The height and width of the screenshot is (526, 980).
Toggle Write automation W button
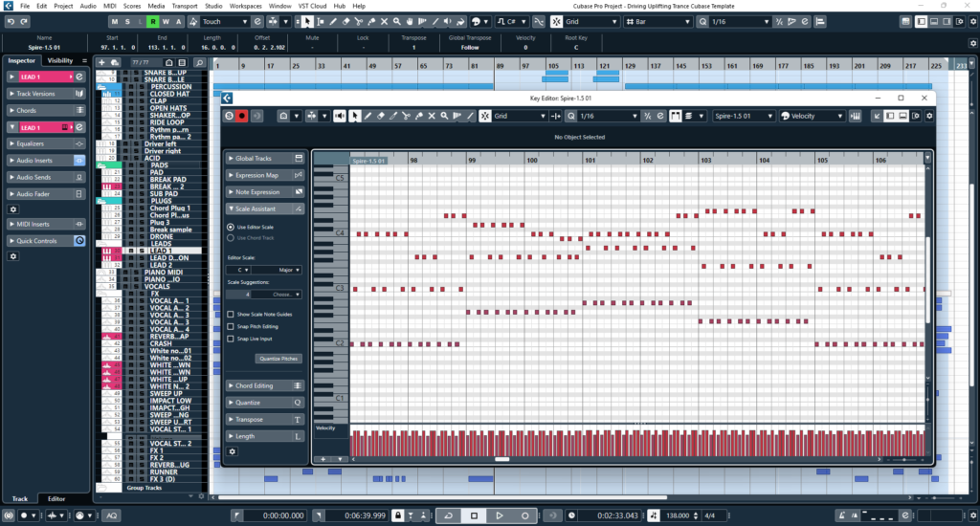coord(166,21)
